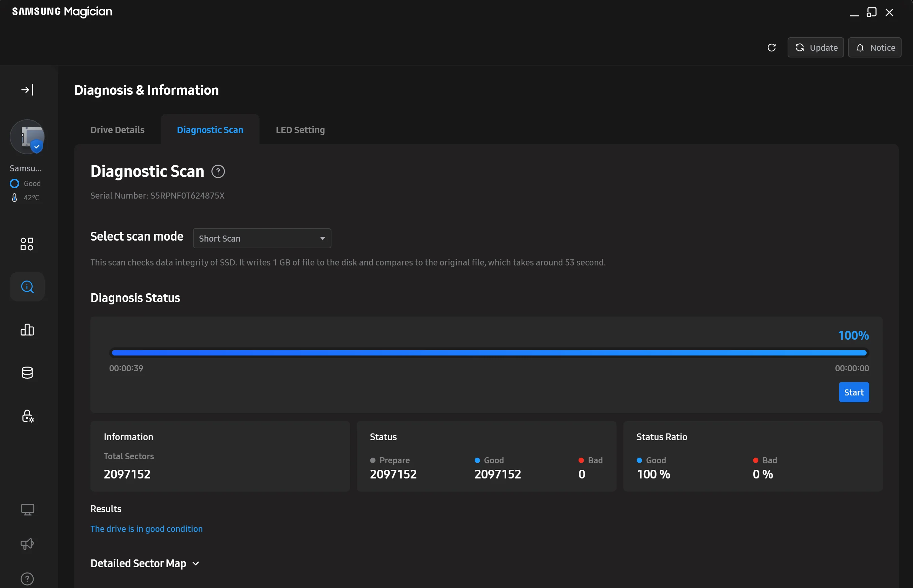Click the Status Ratio Good 100 % value

tap(653, 474)
